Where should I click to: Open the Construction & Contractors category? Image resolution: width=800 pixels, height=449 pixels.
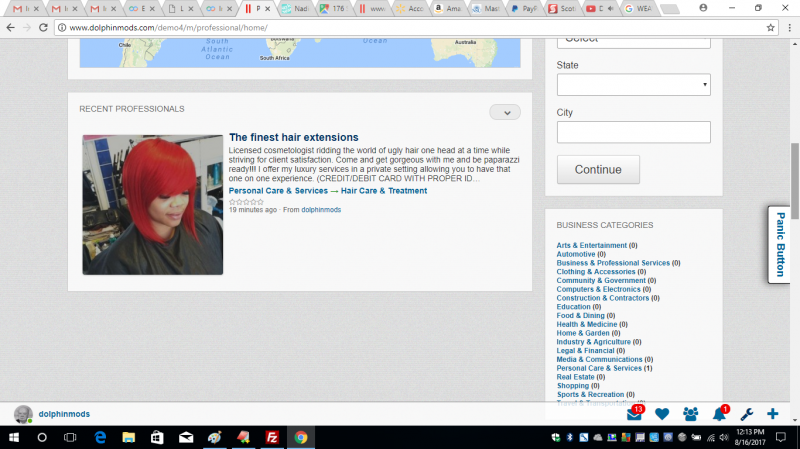tap(603, 298)
